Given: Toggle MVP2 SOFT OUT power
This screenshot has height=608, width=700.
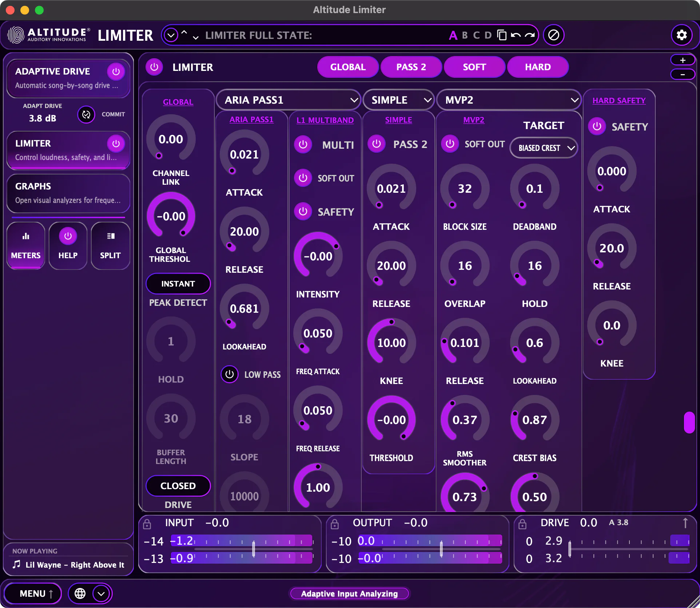Looking at the screenshot, I should tap(450, 144).
